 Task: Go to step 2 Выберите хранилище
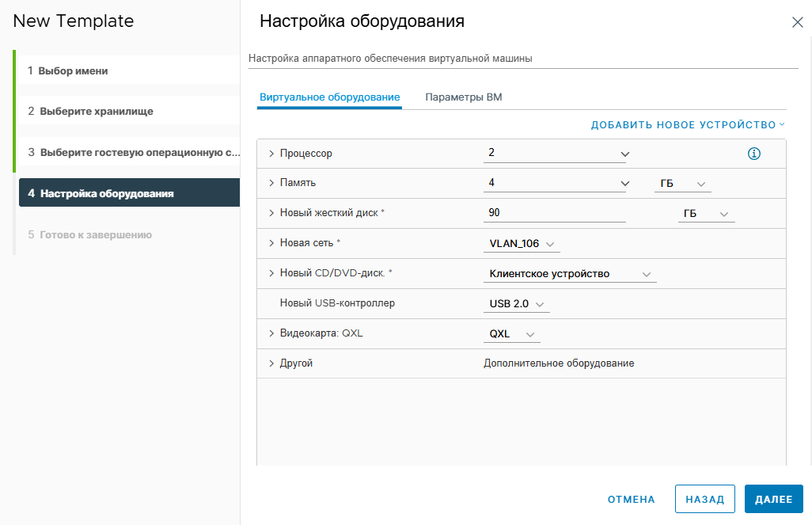pyautogui.click(x=130, y=111)
